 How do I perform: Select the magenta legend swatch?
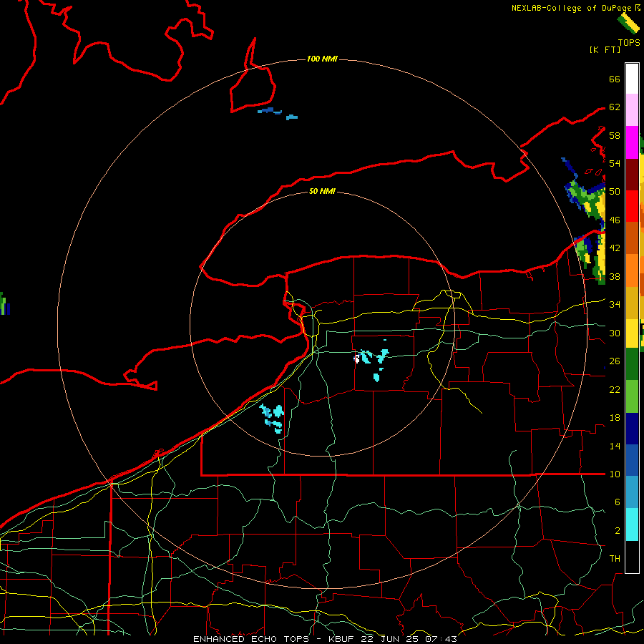[x=632, y=142]
